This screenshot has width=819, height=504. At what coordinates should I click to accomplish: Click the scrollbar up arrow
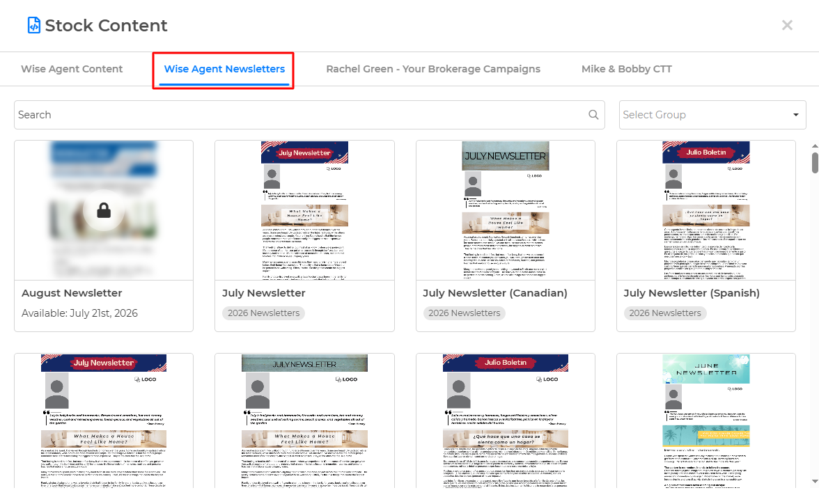click(x=815, y=147)
